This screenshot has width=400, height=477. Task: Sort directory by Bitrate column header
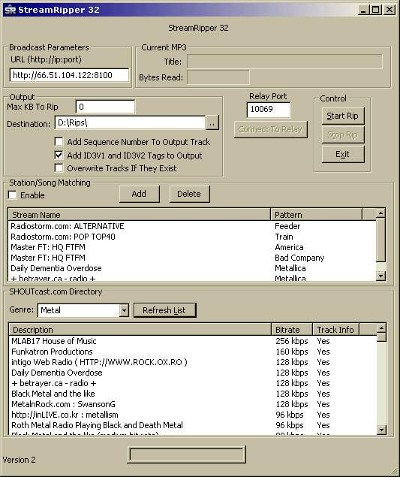pos(292,330)
